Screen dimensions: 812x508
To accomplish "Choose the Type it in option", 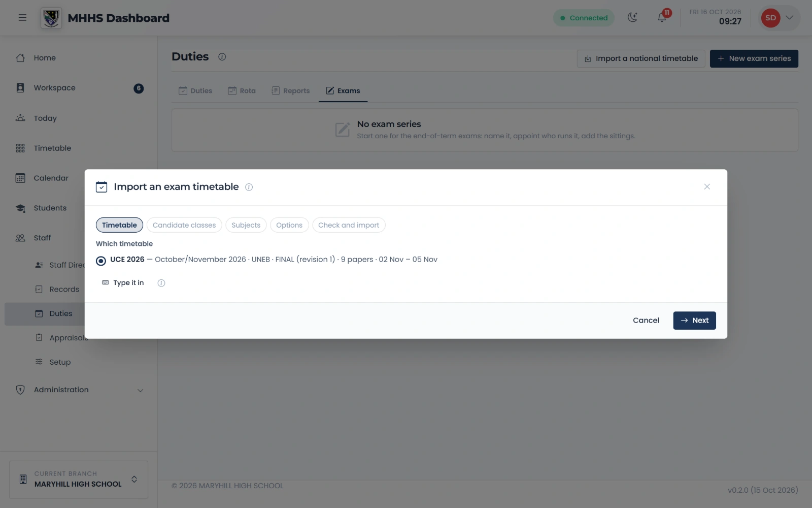I will (x=123, y=283).
